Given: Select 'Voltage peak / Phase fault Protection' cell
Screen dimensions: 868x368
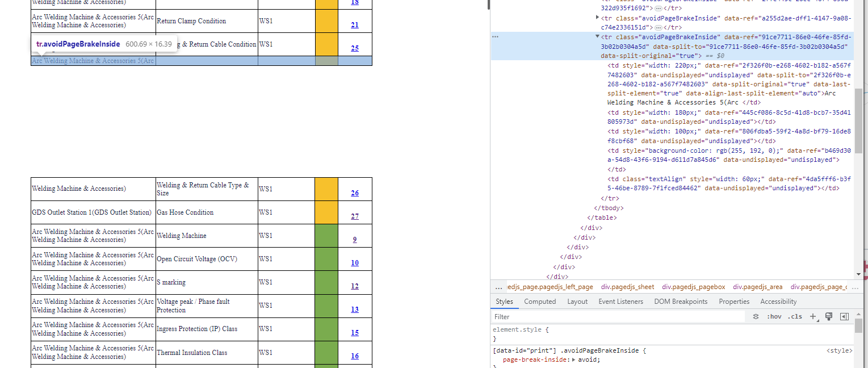Looking at the screenshot, I should tap(207, 306).
